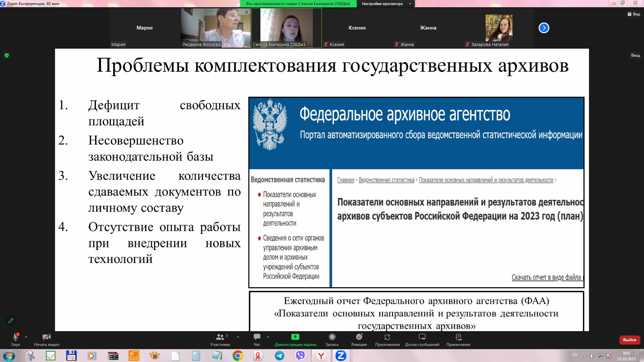Expand audio options arrow next to Звук
Viewport: 644px width, 362px height.
26,337
